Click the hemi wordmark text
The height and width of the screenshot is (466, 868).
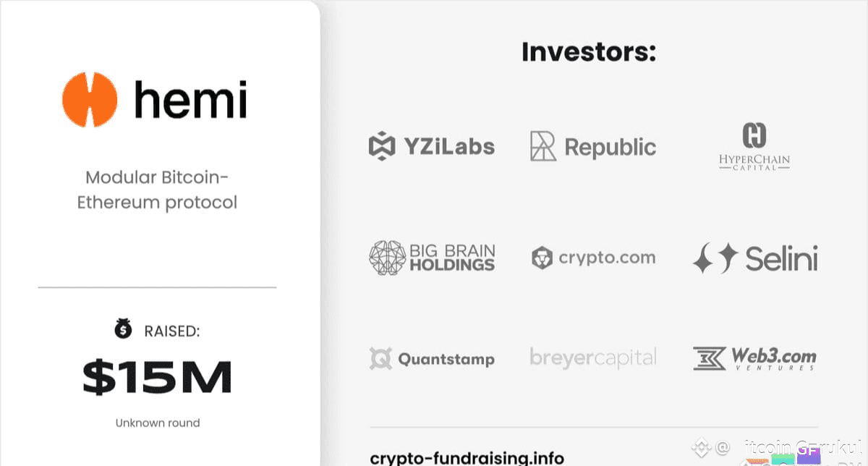[191, 100]
